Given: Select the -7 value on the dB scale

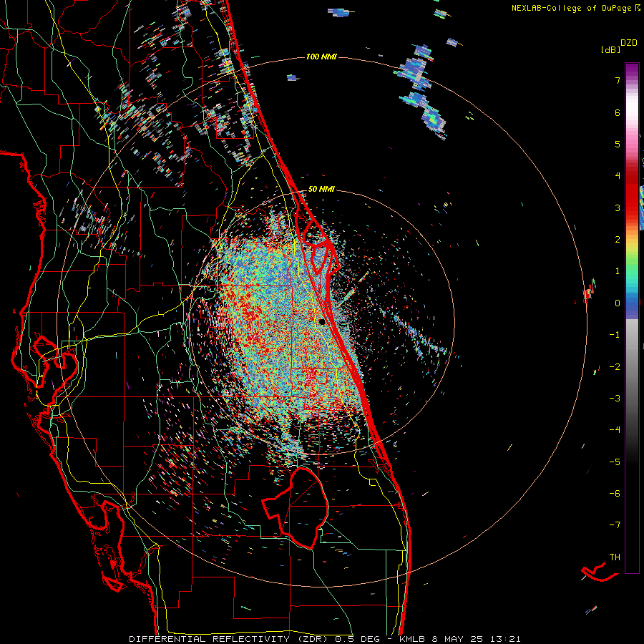Looking at the screenshot, I should 615,525.
